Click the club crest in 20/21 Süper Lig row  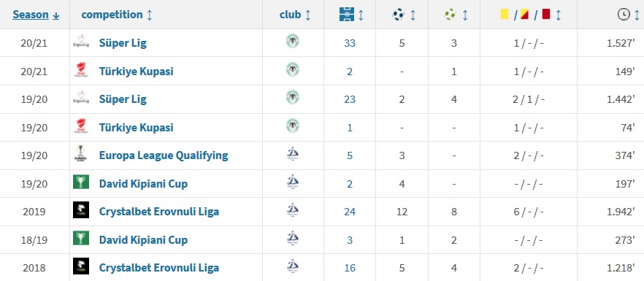click(292, 42)
